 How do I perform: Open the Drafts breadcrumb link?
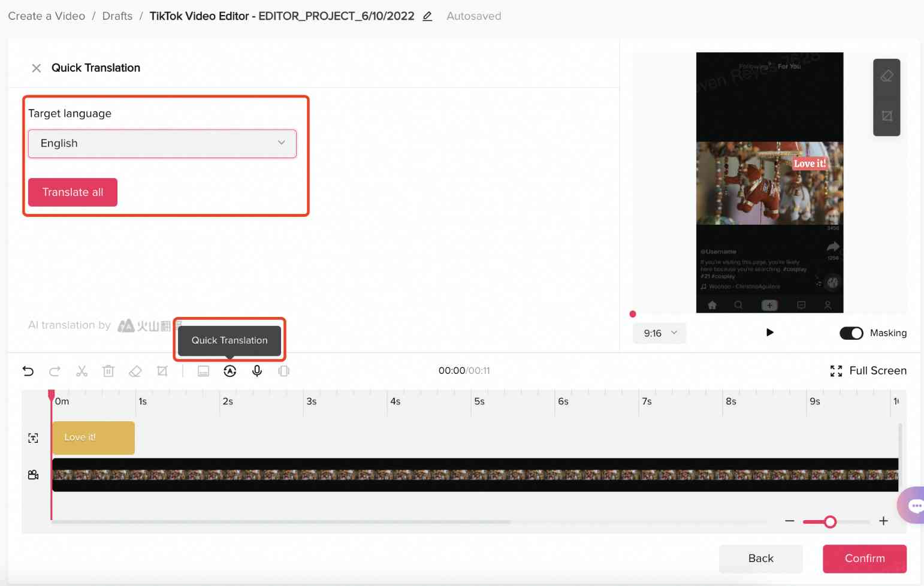[x=117, y=16]
